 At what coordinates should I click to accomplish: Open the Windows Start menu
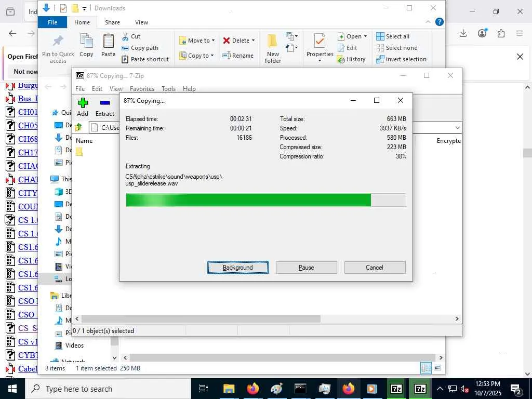pyautogui.click(x=12, y=389)
